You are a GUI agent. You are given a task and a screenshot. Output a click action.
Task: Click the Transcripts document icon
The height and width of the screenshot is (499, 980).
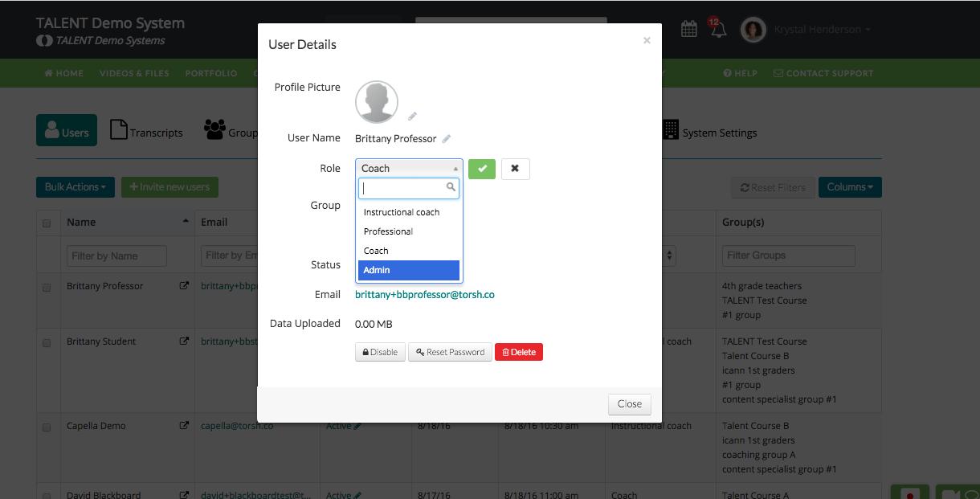(119, 130)
